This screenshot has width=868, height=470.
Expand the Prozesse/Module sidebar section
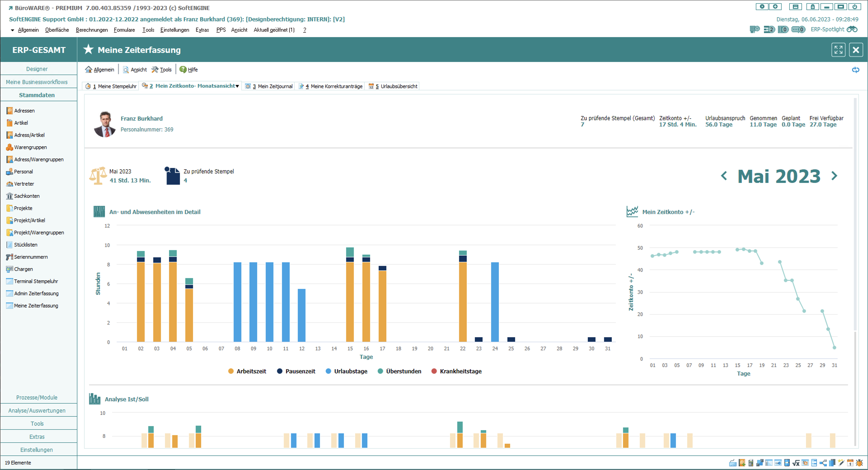(x=37, y=397)
